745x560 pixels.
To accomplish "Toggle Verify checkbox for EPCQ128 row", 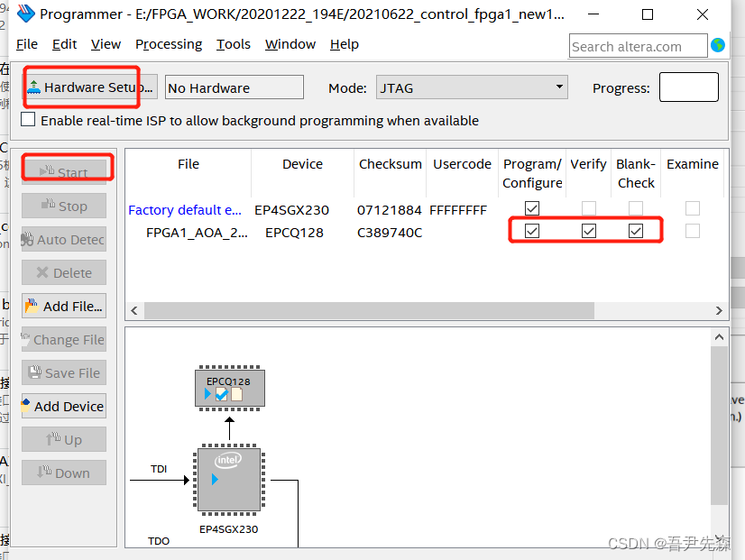I will click(x=589, y=231).
